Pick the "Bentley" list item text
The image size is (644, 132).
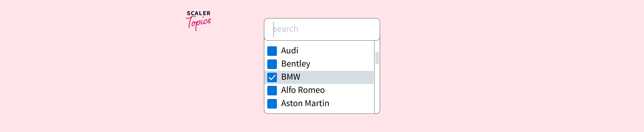coord(295,64)
